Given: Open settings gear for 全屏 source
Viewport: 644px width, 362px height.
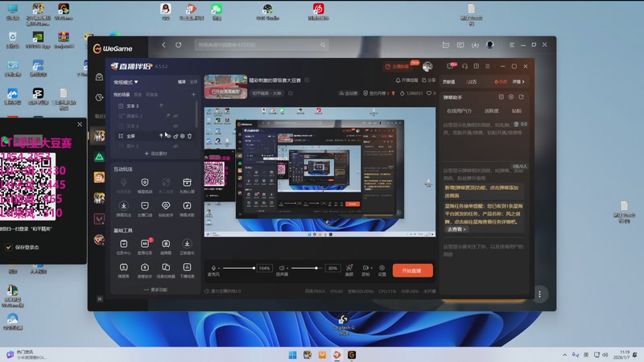Looking at the screenshot, I should point(183,136).
